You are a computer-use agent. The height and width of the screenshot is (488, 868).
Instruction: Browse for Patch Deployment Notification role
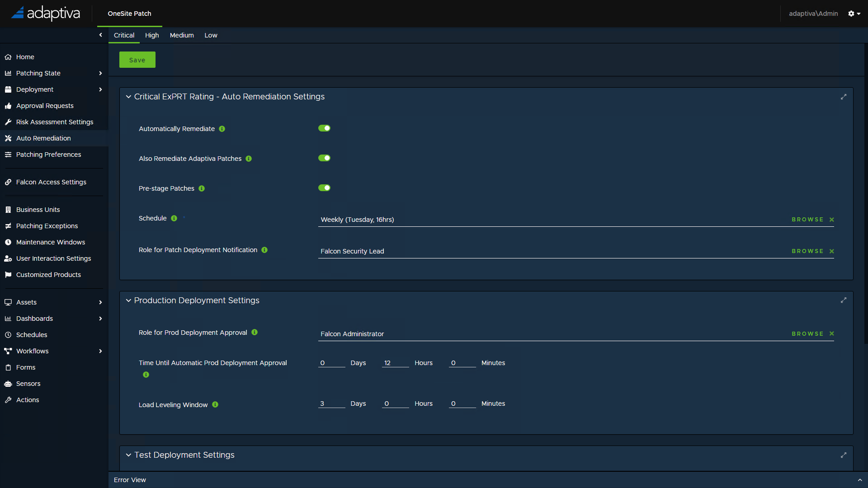pos(807,251)
